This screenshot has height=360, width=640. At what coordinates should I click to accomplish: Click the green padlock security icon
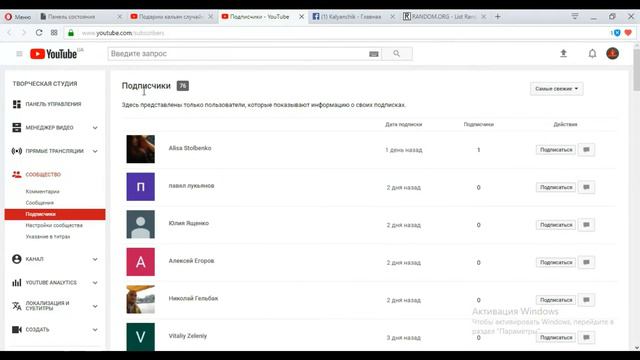point(71,33)
